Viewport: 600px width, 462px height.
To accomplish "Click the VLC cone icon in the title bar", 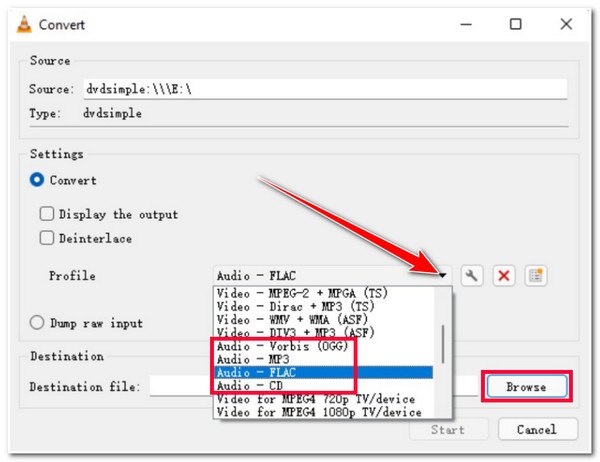I will [24, 24].
